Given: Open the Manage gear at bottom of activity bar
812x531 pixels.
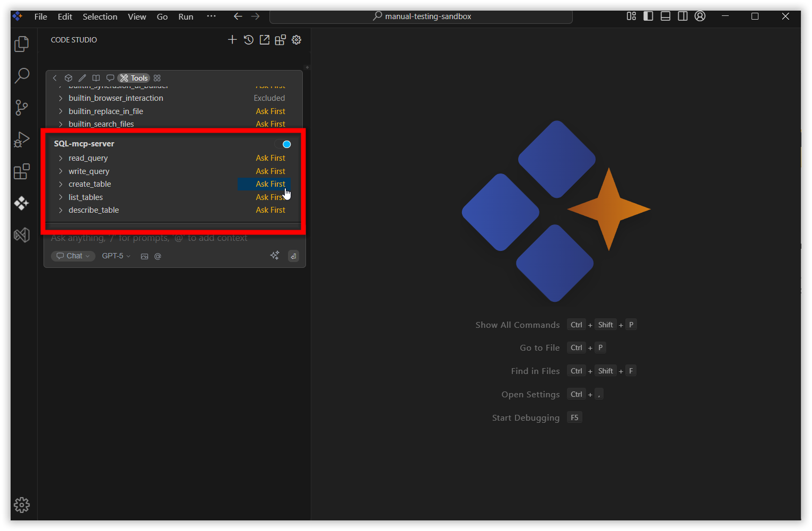Looking at the screenshot, I should 22,505.
